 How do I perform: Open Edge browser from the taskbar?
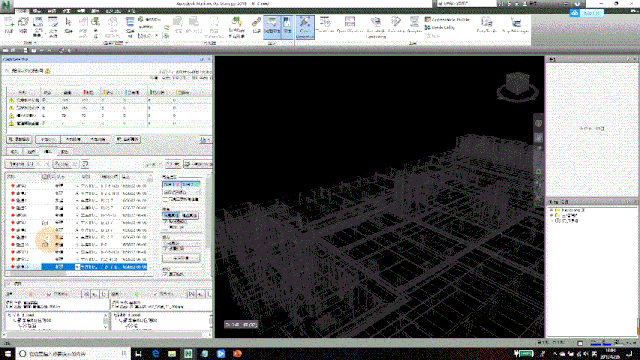(x=156, y=353)
